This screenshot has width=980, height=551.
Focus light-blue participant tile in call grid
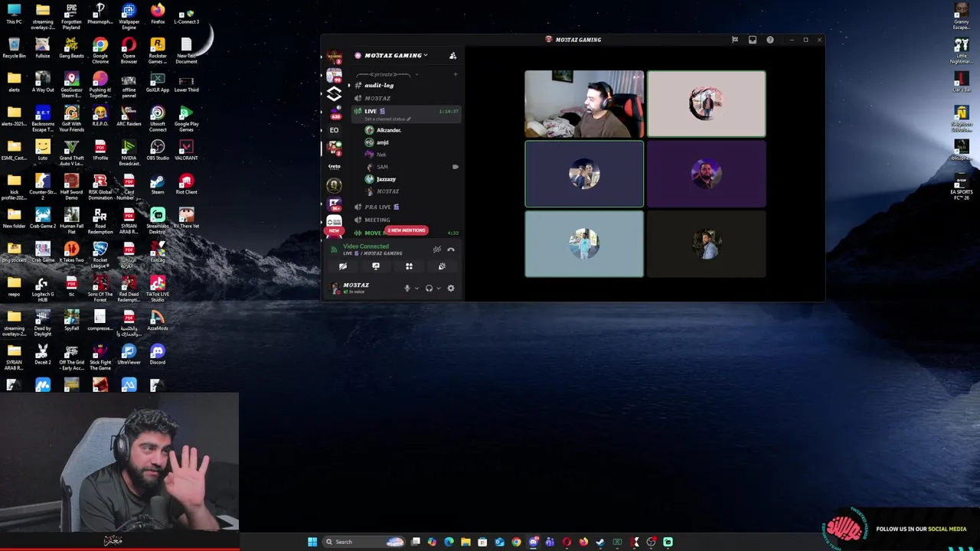[x=584, y=245]
